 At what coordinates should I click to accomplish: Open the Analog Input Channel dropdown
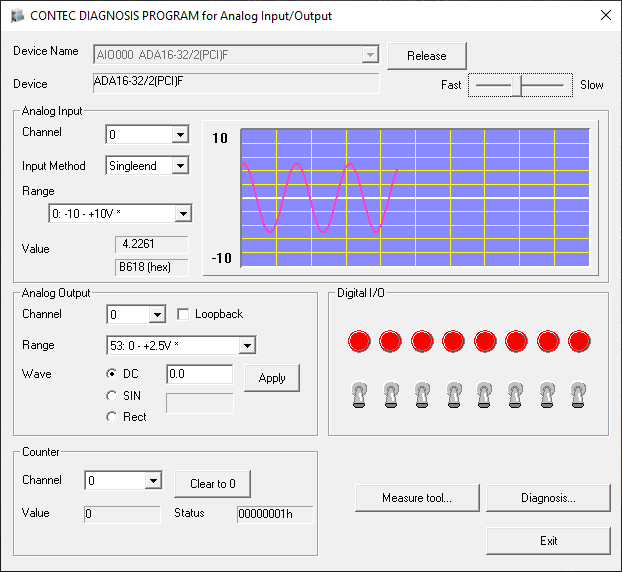[x=180, y=135]
